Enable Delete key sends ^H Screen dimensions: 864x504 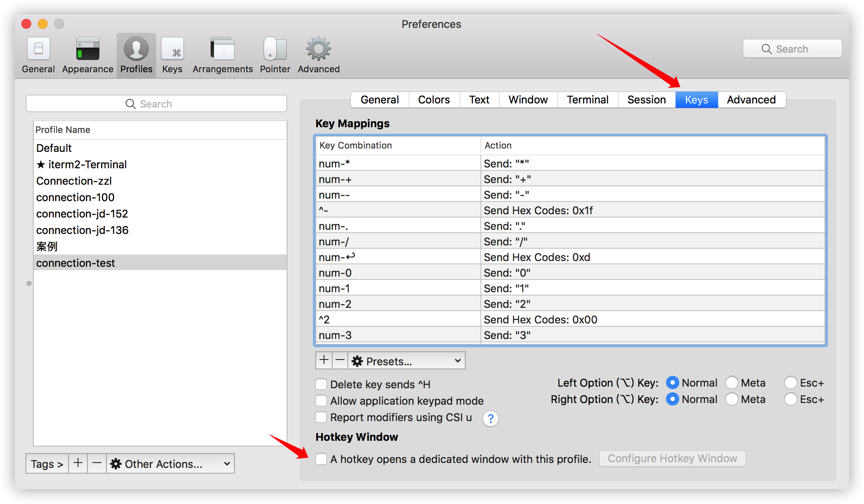tap(321, 384)
